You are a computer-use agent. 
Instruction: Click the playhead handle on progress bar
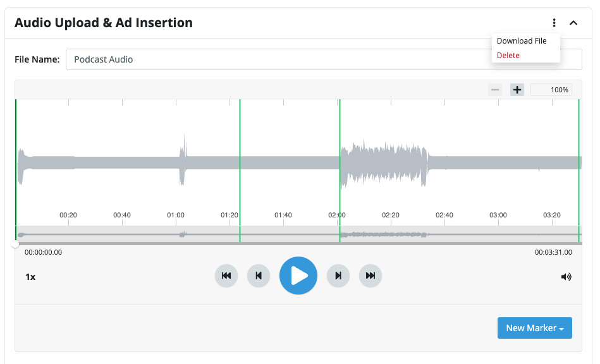point(15,244)
